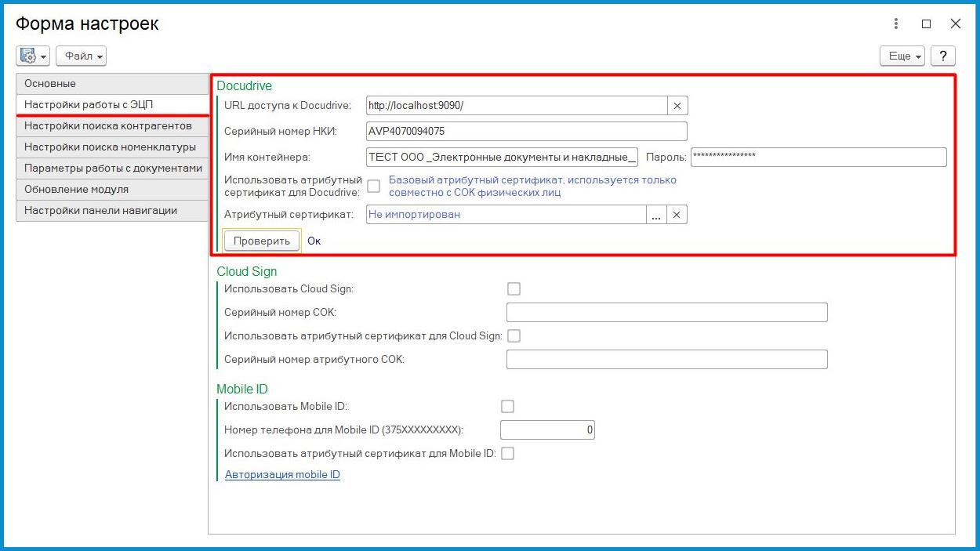Screen dimensions: 980x551
Task: Maximize the settings form window
Action: (x=926, y=24)
